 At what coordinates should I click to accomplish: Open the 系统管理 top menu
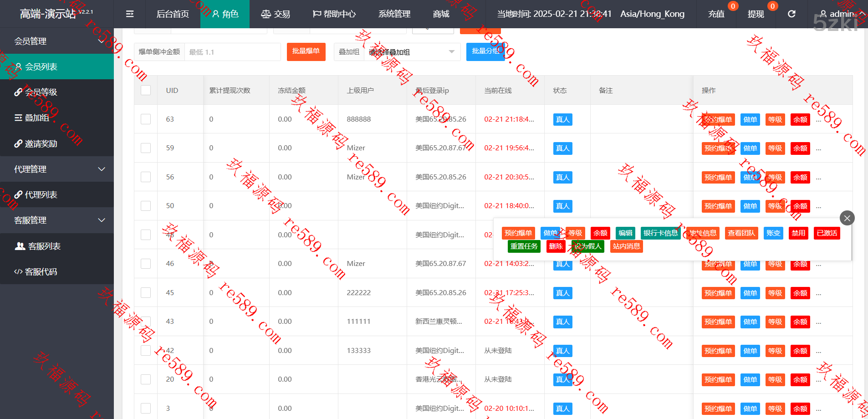[x=394, y=14]
